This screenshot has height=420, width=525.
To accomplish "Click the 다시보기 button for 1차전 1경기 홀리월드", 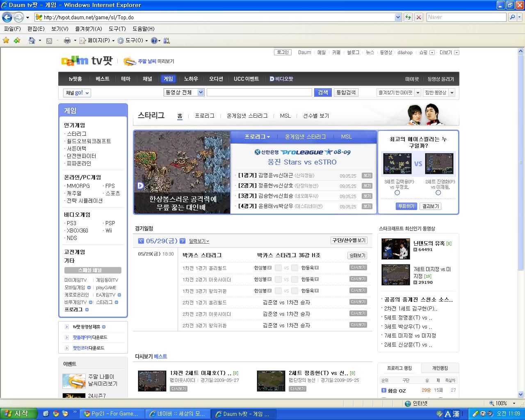I will coord(358,267).
